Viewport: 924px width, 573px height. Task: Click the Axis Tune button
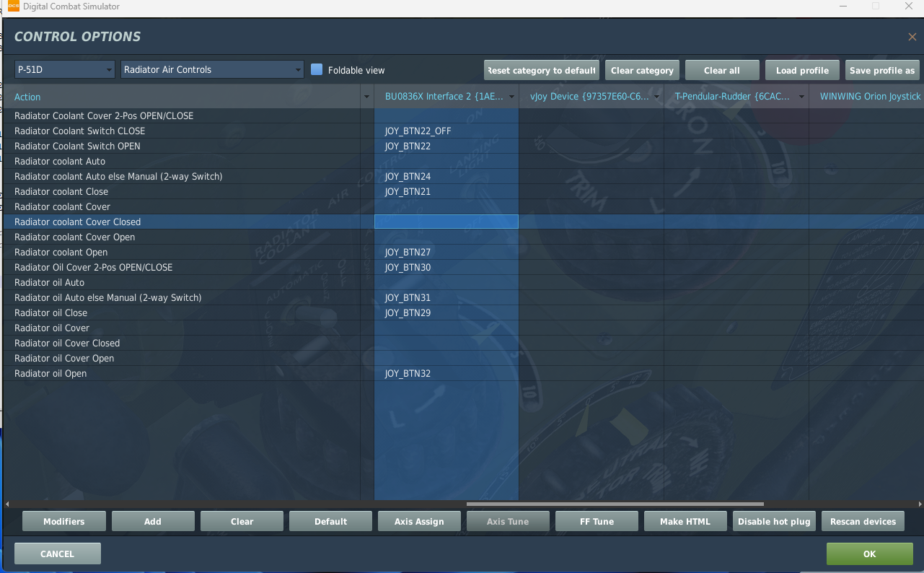pyautogui.click(x=508, y=521)
